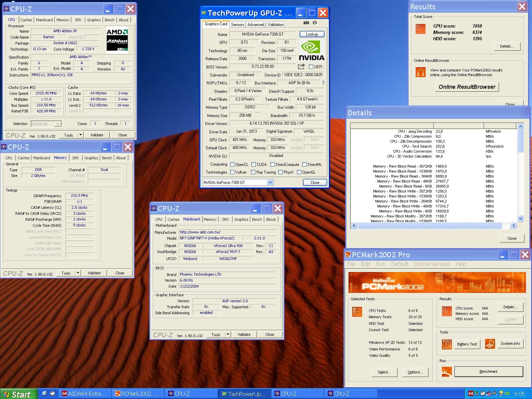The width and height of the screenshot is (532, 399).
Task: Click the Select... button in PCMark2002
Action: (384, 372)
